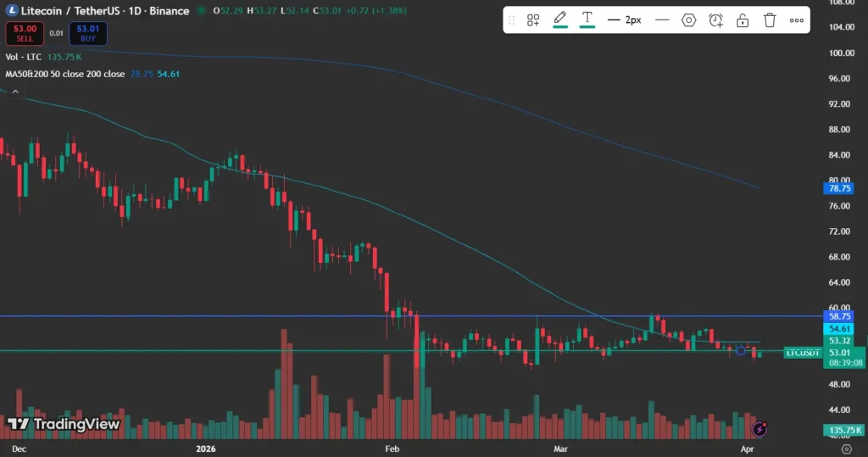Open the line style selector
This screenshot has height=457, width=868.
[662, 20]
